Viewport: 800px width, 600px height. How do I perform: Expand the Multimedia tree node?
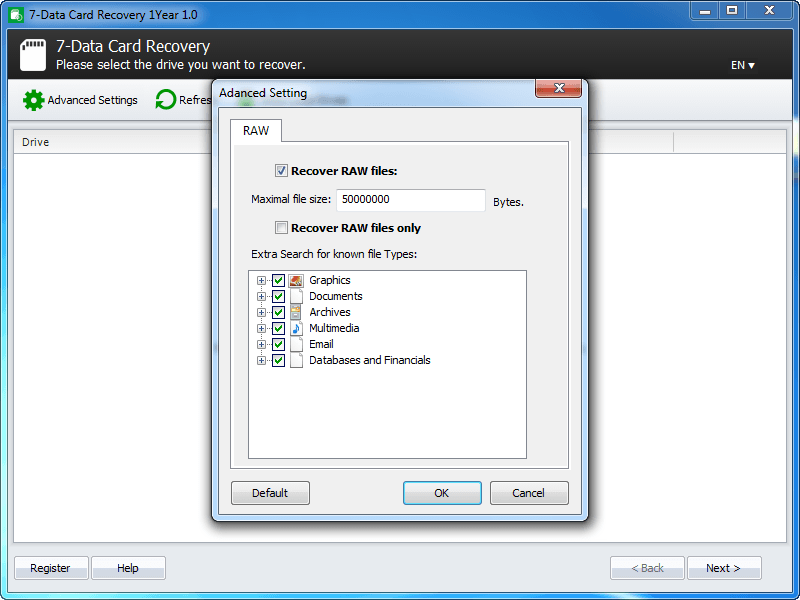pos(261,328)
